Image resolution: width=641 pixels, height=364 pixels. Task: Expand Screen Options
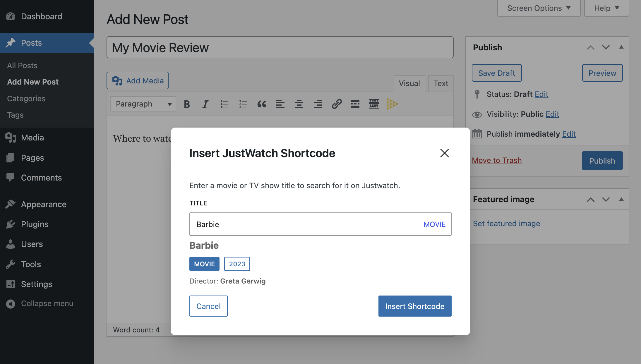click(538, 8)
